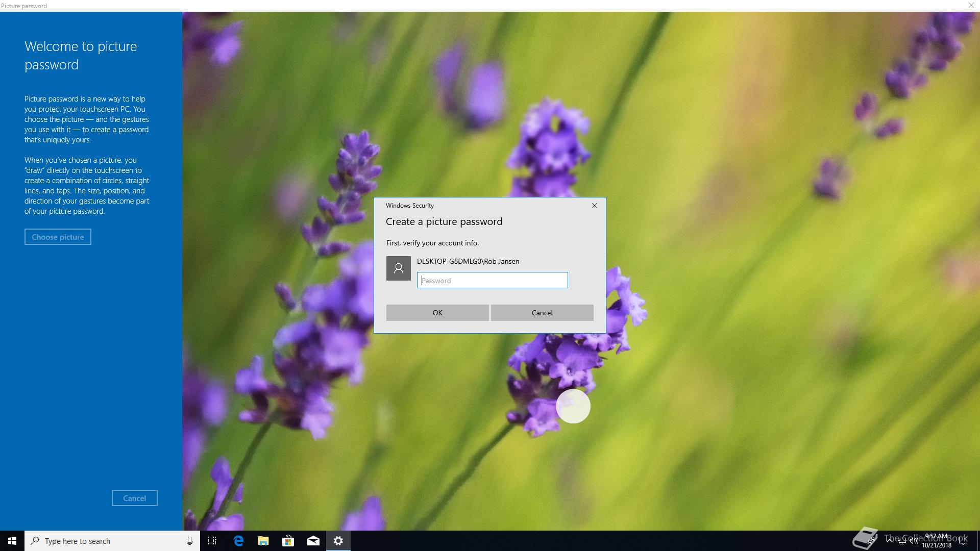Image resolution: width=980 pixels, height=551 pixels.
Task: Click the Settings gear on the taskbar
Action: pyautogui.click(x=338, y=541)
